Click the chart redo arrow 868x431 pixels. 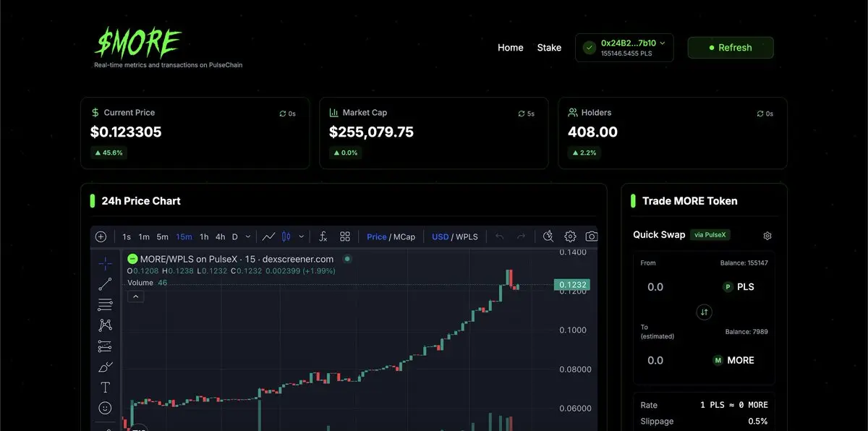coord(521,236)
